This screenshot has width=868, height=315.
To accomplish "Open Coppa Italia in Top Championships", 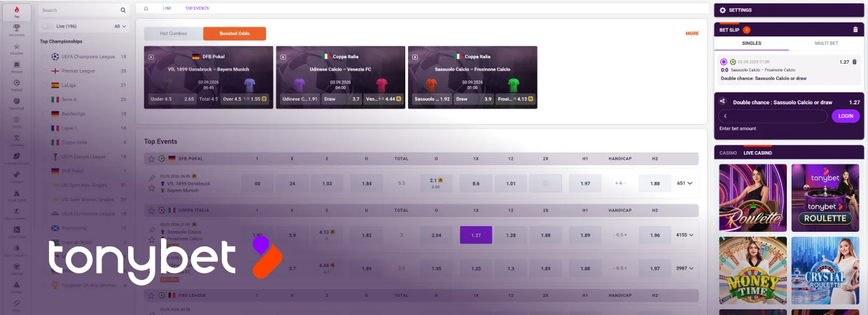I will point(85,142).
